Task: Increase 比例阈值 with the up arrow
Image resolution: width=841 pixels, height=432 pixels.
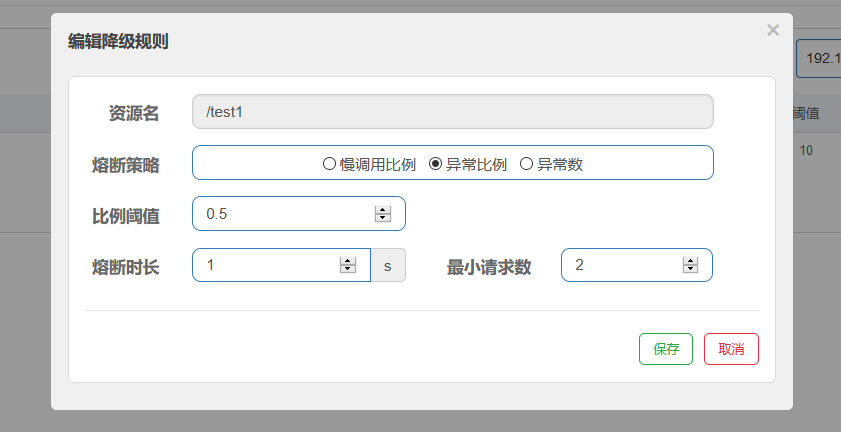Action: [382, 210]
